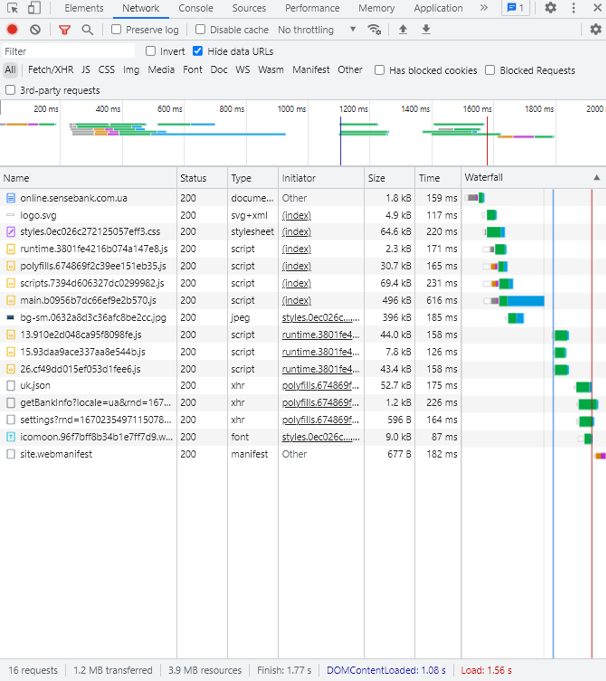Sort by the Time column header
This screenshot has width=606, height=681.
click(x=438, y=178)
